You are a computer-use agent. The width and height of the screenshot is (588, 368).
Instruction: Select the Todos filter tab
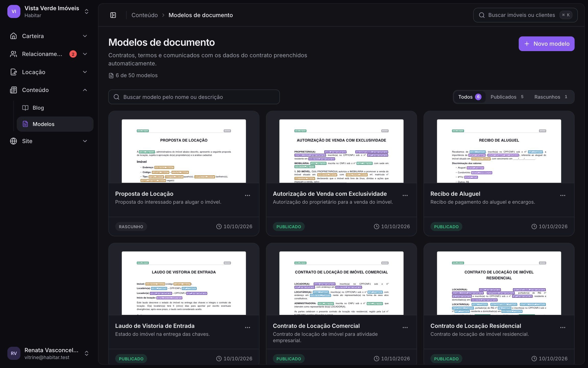coord(470,97)
